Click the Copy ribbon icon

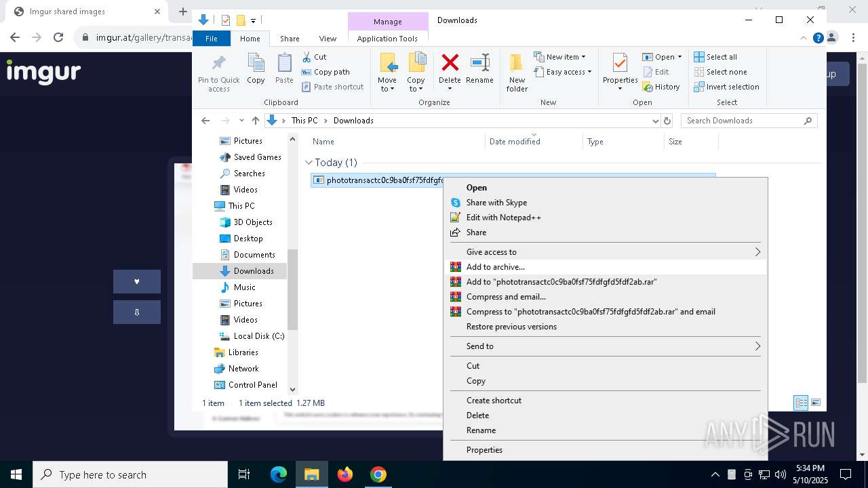[x=256, y=64]
